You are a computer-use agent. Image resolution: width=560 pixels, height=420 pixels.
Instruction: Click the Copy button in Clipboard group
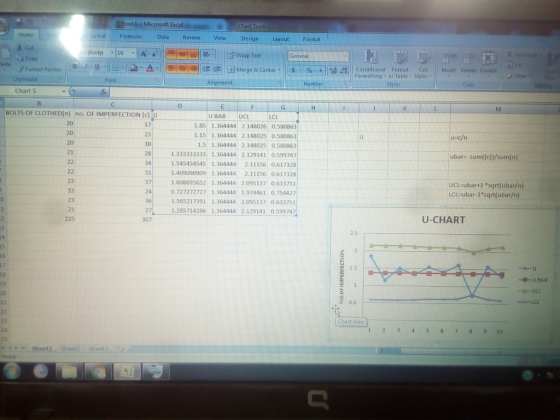point(27,58)
